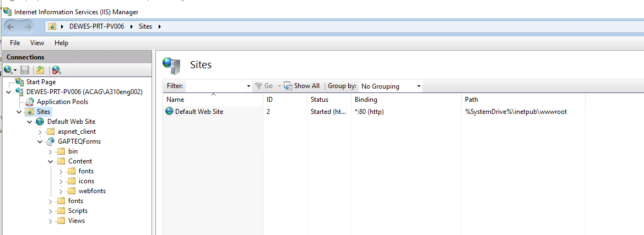This screenshot has width=644, height=235.
Task: Click the Up folder toolbar icon
Action: [x=40, y=70]
